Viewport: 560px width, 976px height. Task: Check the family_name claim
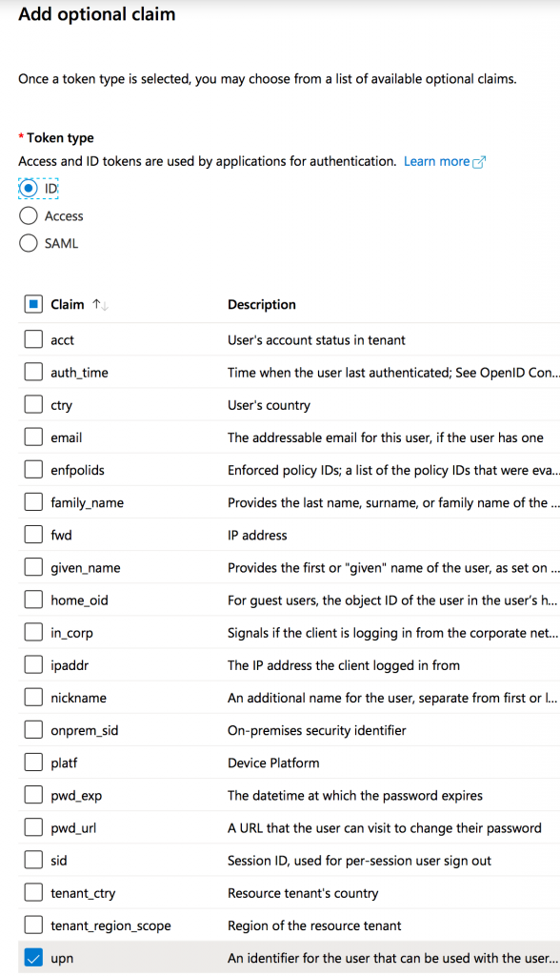coord(33,502)
